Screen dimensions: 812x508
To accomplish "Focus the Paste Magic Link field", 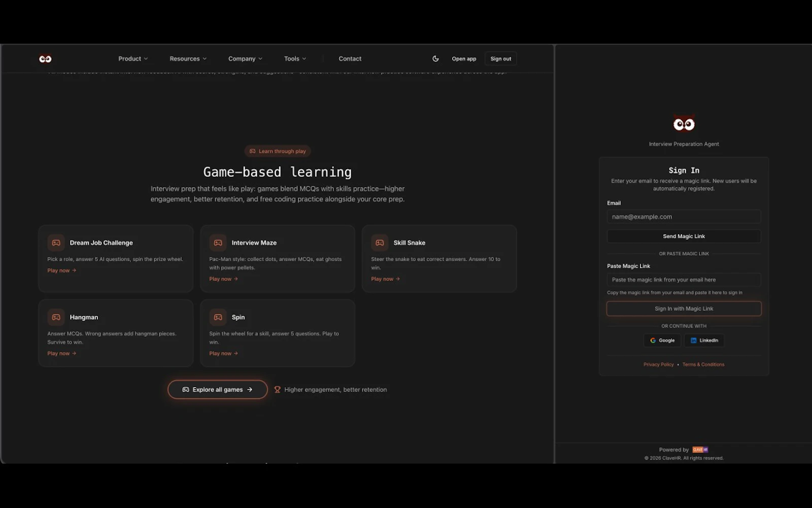I will pos(684,280).
